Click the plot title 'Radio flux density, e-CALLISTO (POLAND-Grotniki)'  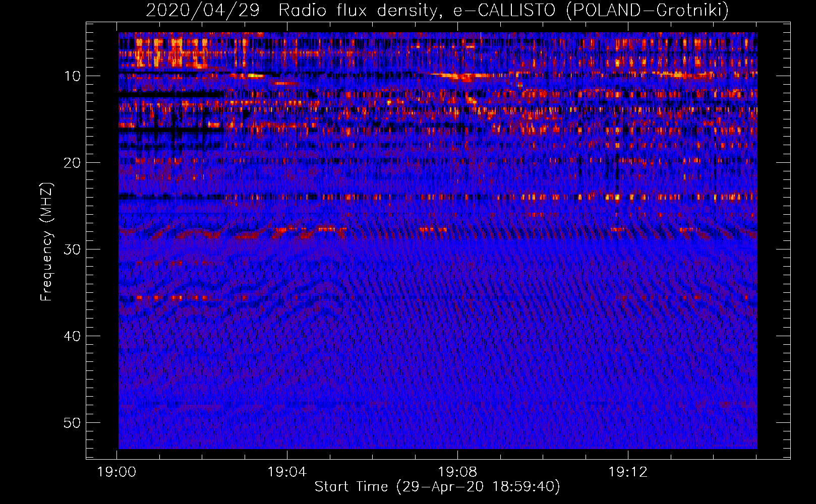click(503, 10)
